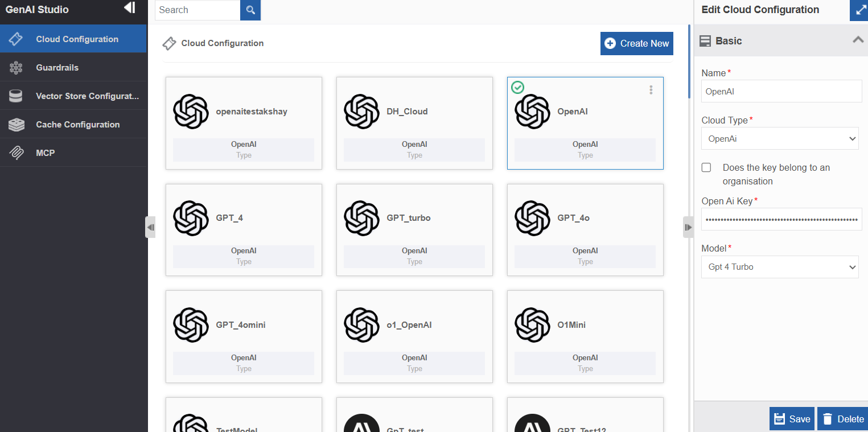Click the ticket icon beside Cloud Configuration heading
This screenshot has width=868, height=432.
[x=169, y=43]
